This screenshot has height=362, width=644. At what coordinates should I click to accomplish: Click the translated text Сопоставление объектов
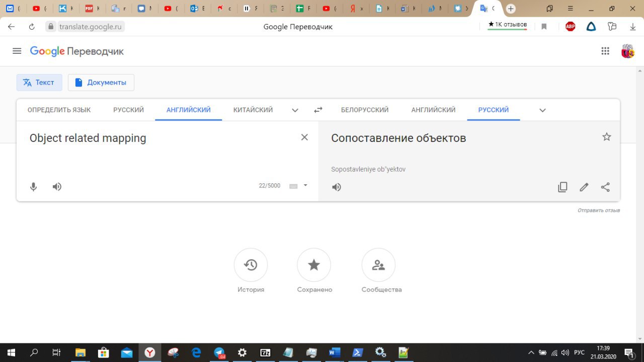[x=398, y=138]
